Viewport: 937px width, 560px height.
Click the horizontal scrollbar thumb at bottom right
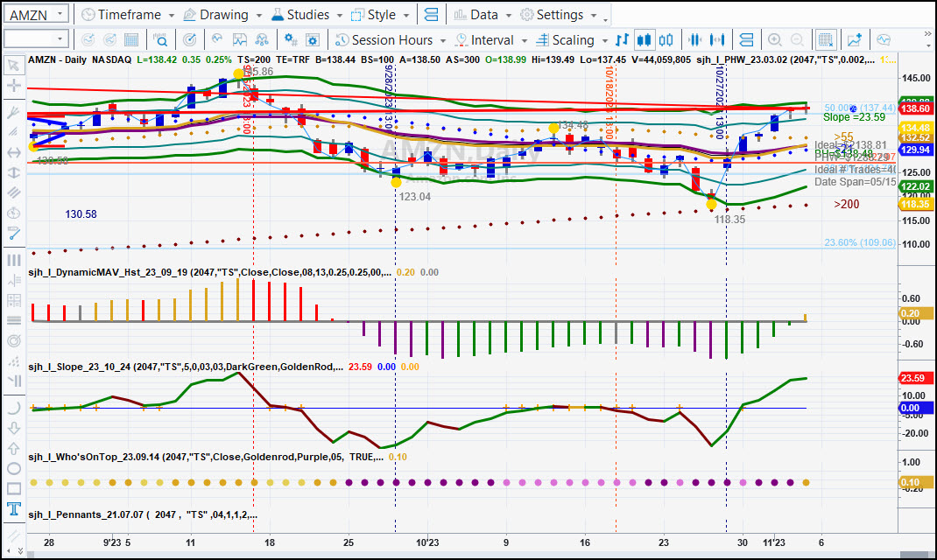coord(916,556)
